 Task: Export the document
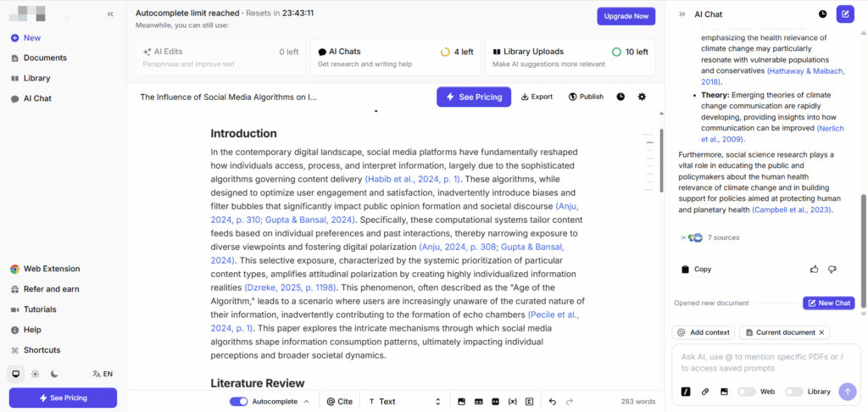(537, 97)
